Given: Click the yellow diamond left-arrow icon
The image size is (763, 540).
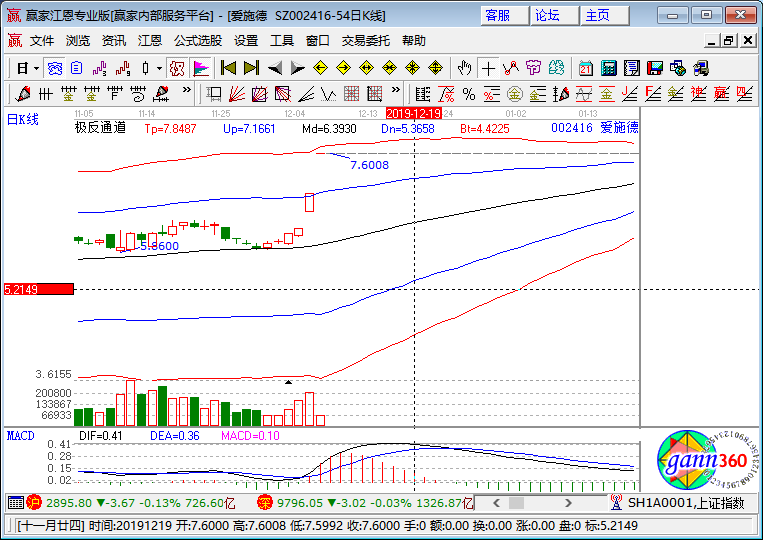Looking at the screenshot, I should coord(320,68).
